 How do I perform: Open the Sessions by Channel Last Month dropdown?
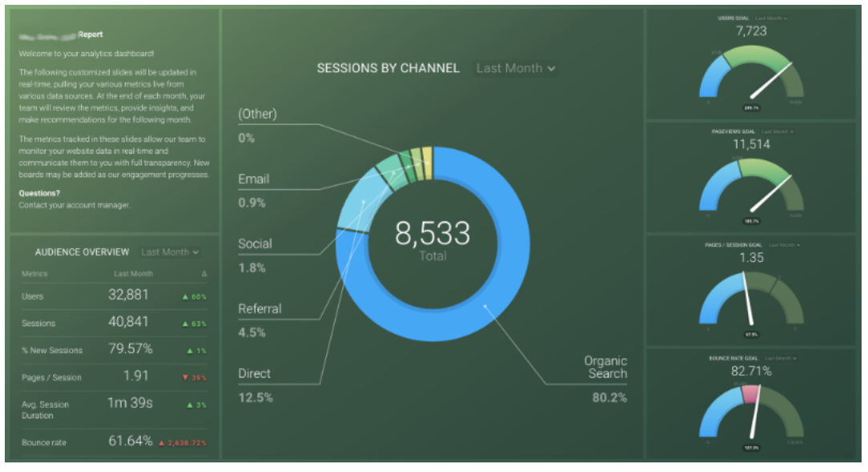point(516,68)
